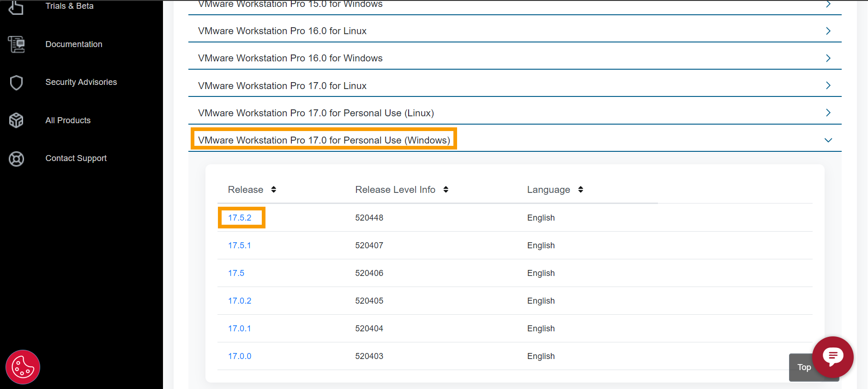Click the Top button
The width and height of the screenshot is (868, 389).
[x=804, y=367]
